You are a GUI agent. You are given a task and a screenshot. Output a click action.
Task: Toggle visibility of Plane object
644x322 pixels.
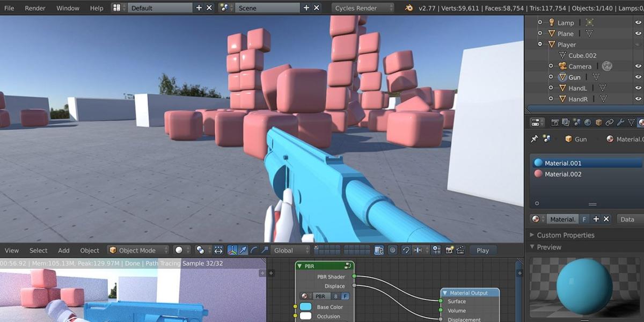638,33
